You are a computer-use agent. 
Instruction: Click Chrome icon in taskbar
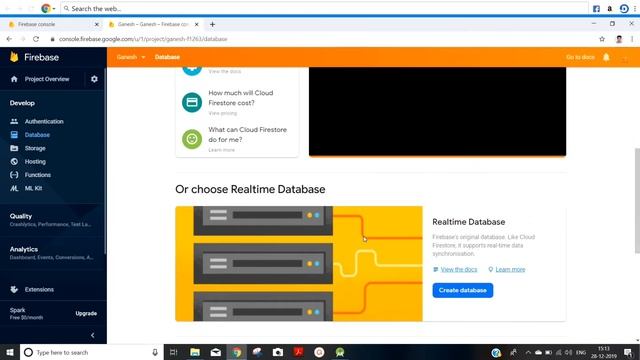tap(237, 352)
